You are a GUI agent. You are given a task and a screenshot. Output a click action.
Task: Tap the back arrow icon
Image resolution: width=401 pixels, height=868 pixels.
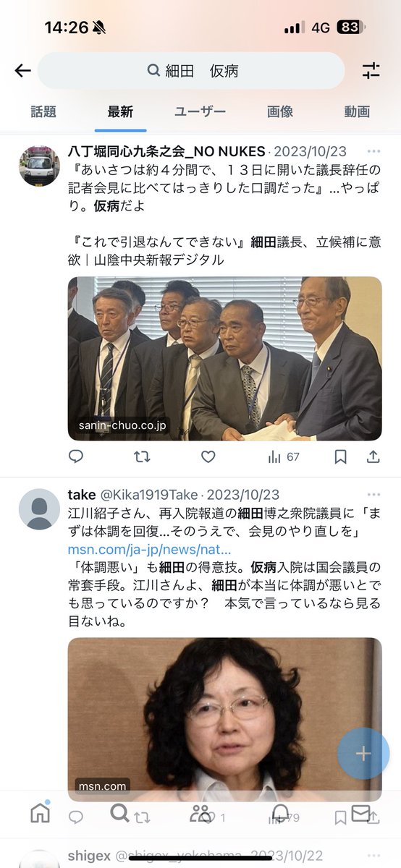[x=22, y=70]
